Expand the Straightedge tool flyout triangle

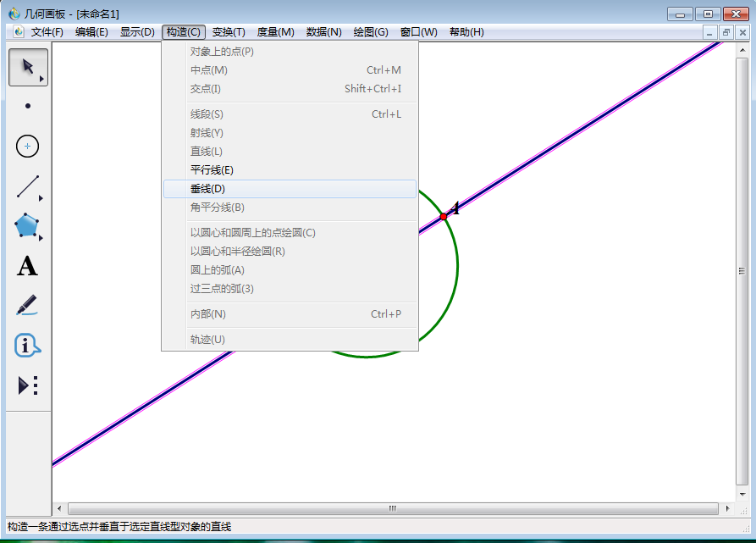pos(41,198)
